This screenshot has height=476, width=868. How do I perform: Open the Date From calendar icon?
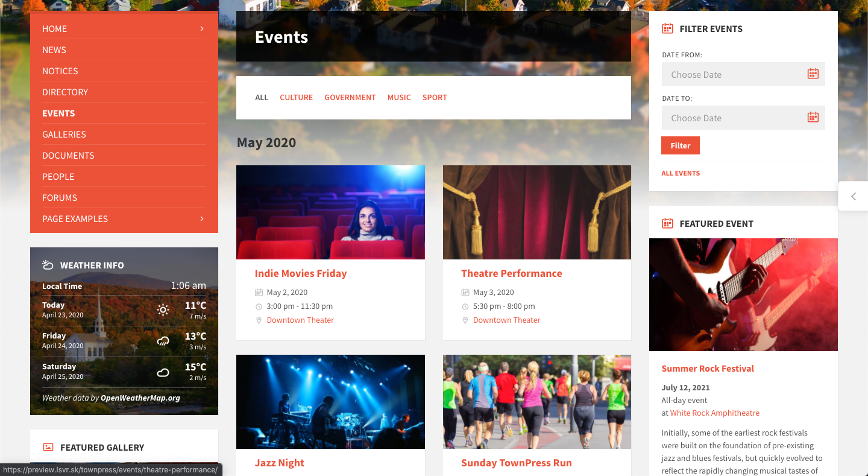pos(813,74)
